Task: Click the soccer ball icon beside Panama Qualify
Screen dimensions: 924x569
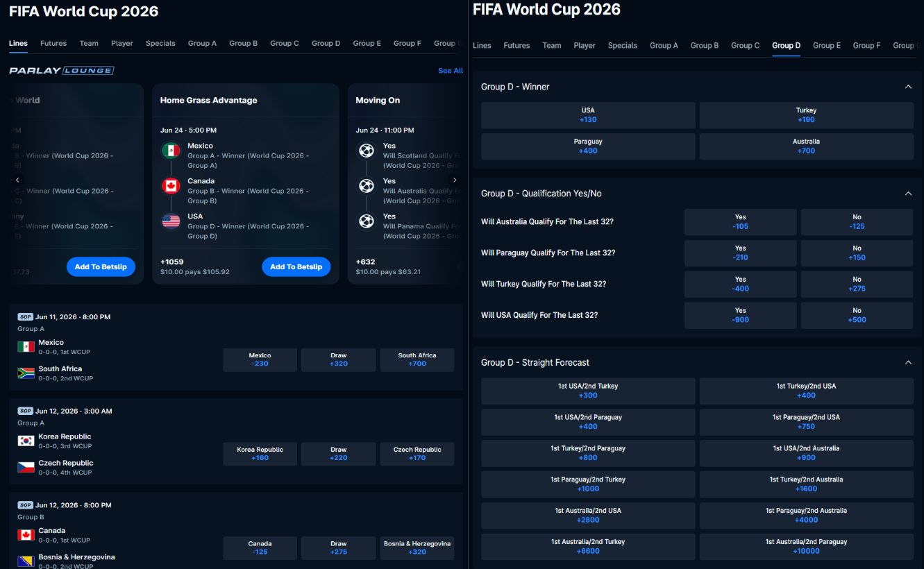Action: 367,221
